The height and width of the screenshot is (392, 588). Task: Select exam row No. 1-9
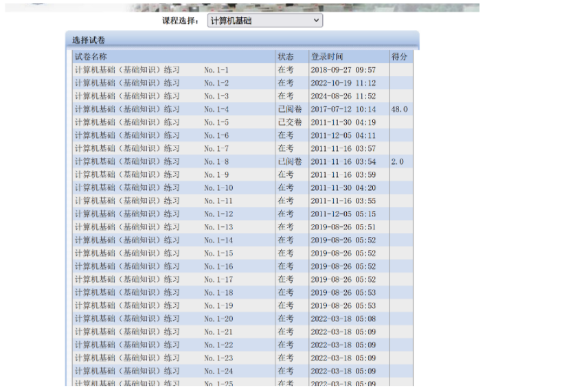(x=242, y=174)
